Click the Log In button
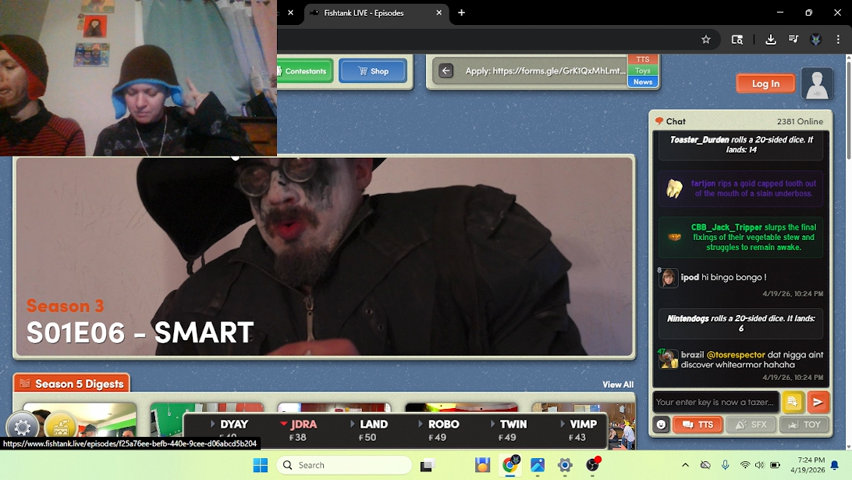The image size is (852, 480). click(x=766, y=83)
